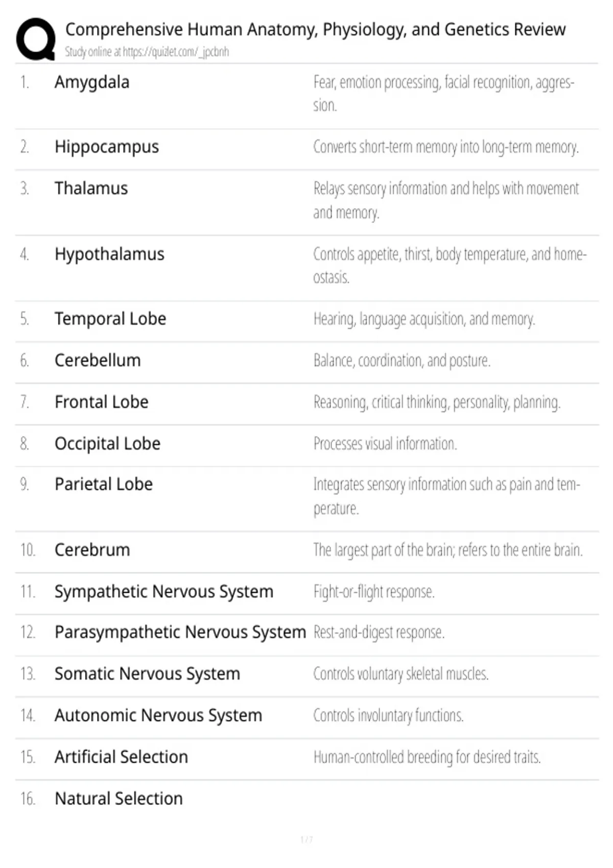Click the Quizlet Q logo icon

pyautogui.click(x=36, y=40)
